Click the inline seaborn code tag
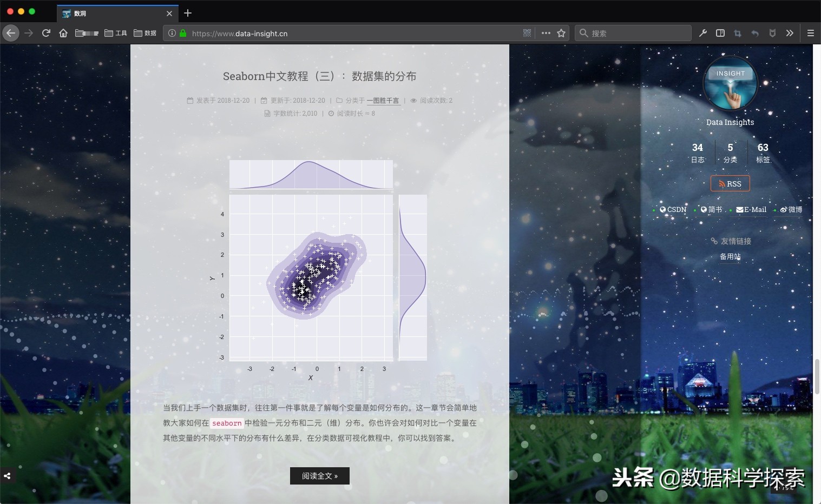Image resolution: width=821 pixels, height=504 pixels. click(227, 423)
